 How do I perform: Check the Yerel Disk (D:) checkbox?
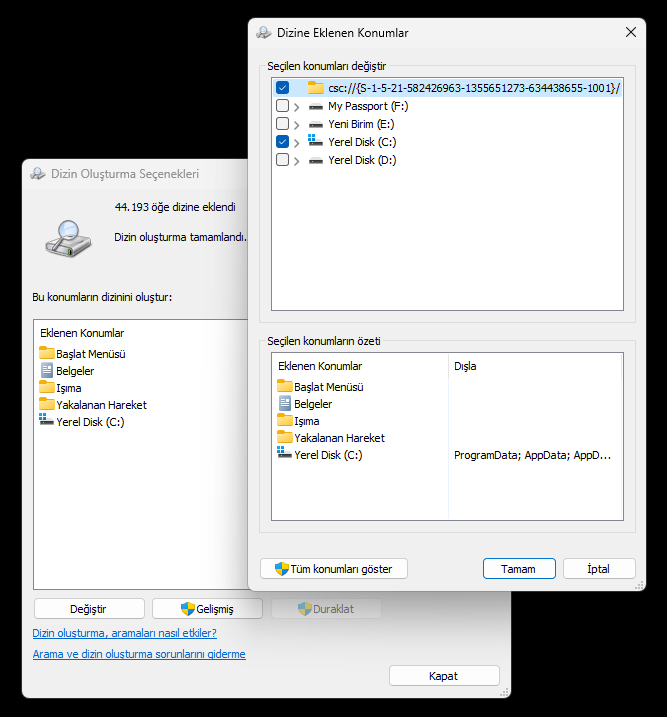click(x=283, y=160)
